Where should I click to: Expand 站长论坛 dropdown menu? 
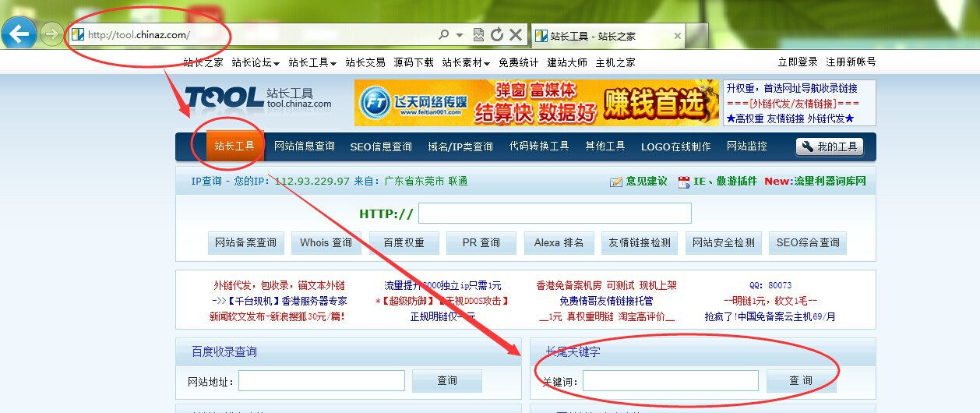pos(256,62)
